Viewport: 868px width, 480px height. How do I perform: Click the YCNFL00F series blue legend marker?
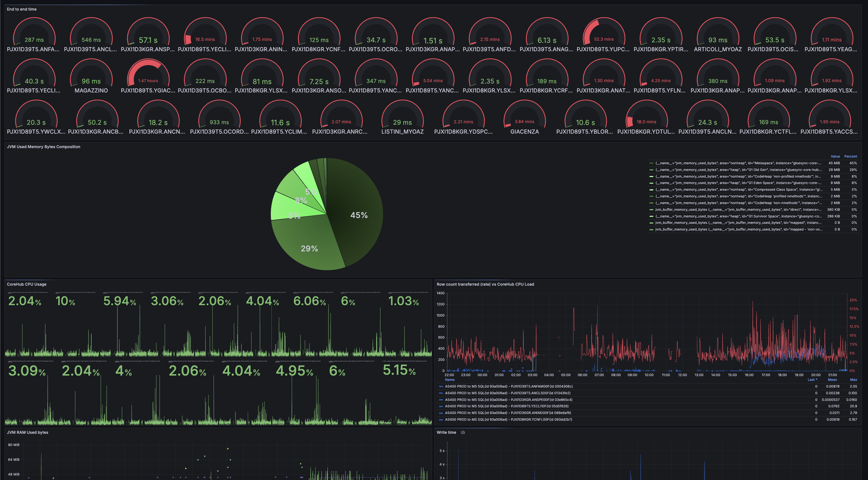pos(441,420)
